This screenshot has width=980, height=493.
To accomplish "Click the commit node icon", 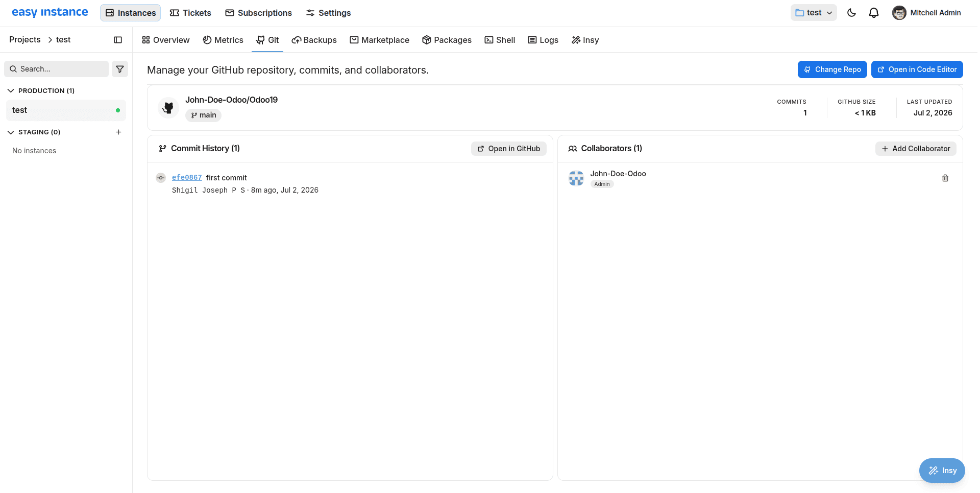I will click(x=161, y=178).
